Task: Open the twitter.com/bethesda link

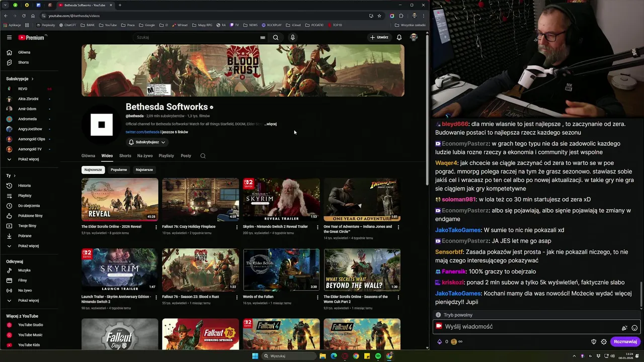Action: tap(142, 132)
